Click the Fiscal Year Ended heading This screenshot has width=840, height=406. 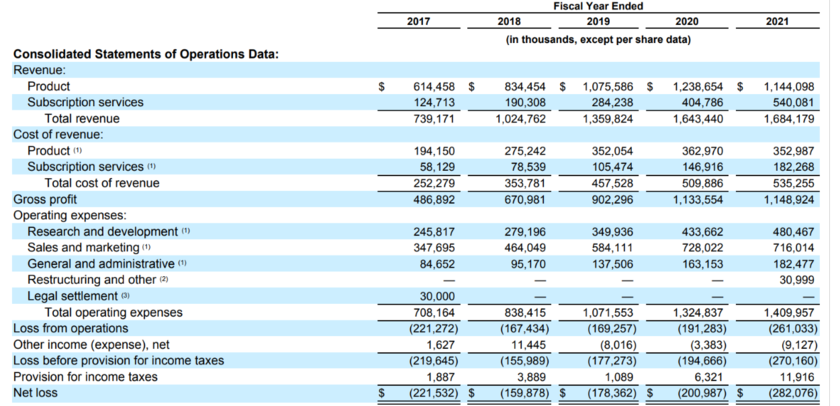point(597,6)
